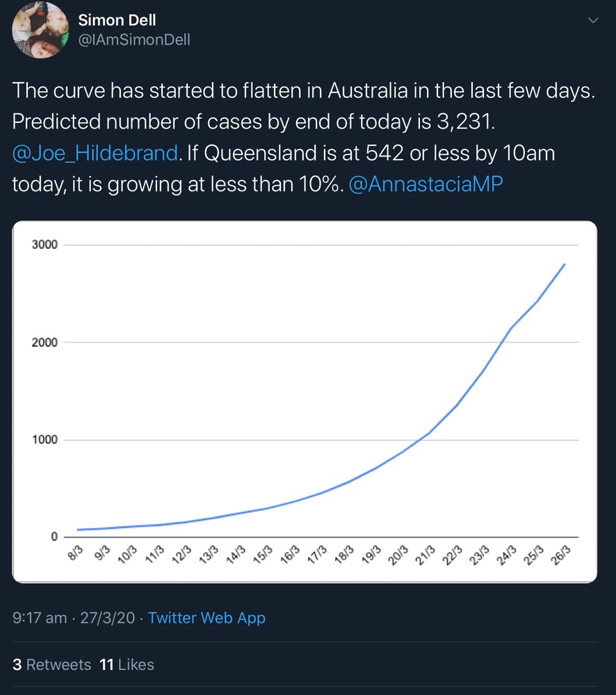Viewport: 616px width, 695px height.
Task: Click the 9:17 am tweet timestamp
Action: click(x=40, y=617)
